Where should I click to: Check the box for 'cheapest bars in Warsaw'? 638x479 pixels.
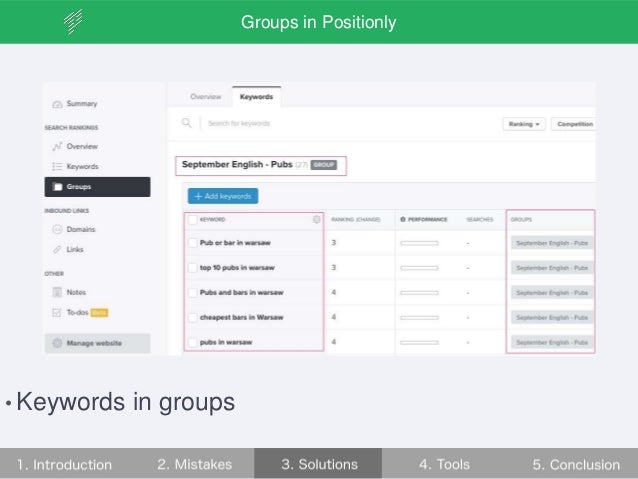(192, 317)
